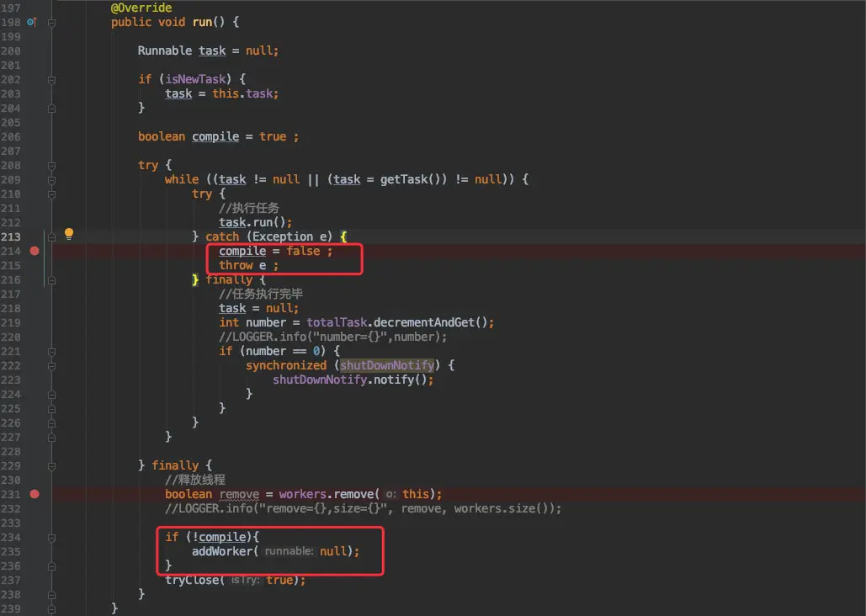Click shutDownNotify.notify() call
This screenshot has width=866, height=616.
click(x=350, y=380)
